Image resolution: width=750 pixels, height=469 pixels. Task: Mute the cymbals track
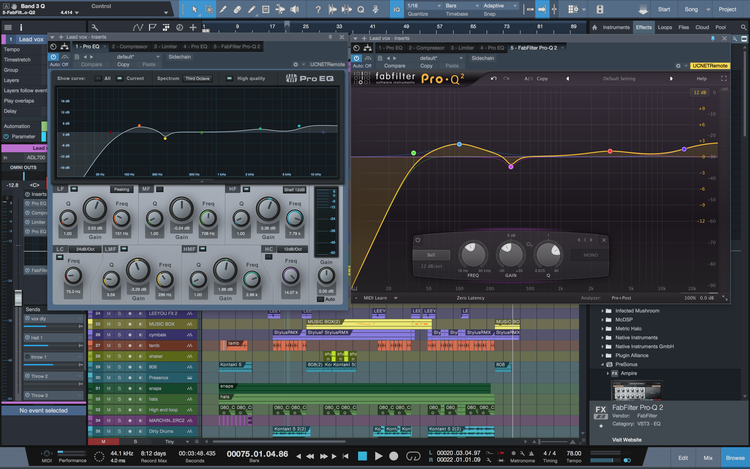coord(109,335)
